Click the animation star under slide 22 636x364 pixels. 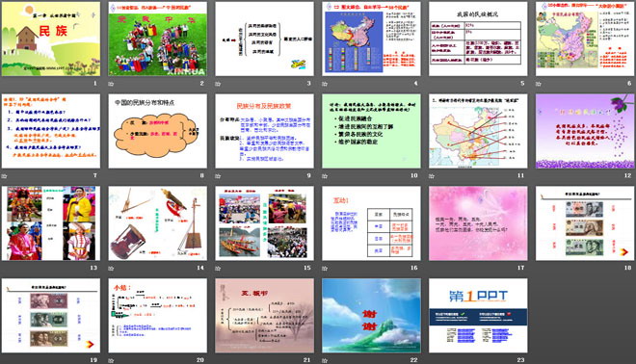pos(325,360)
